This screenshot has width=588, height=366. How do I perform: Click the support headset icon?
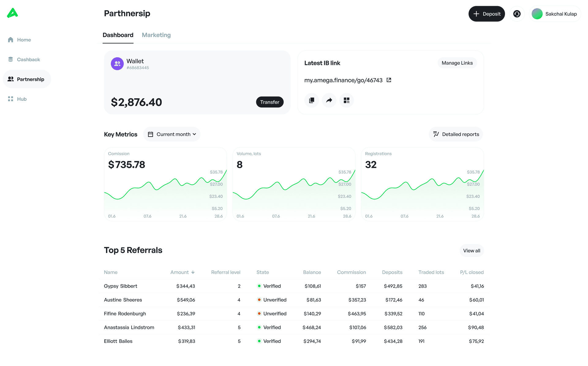point(517,14)
